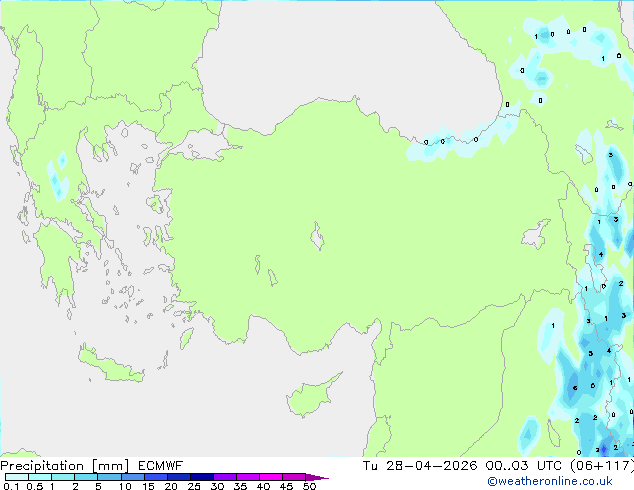Viewport: 634px width, 490px height.
Task: Select the 2–5 mm legend swatch
Action: pos(86,477)
